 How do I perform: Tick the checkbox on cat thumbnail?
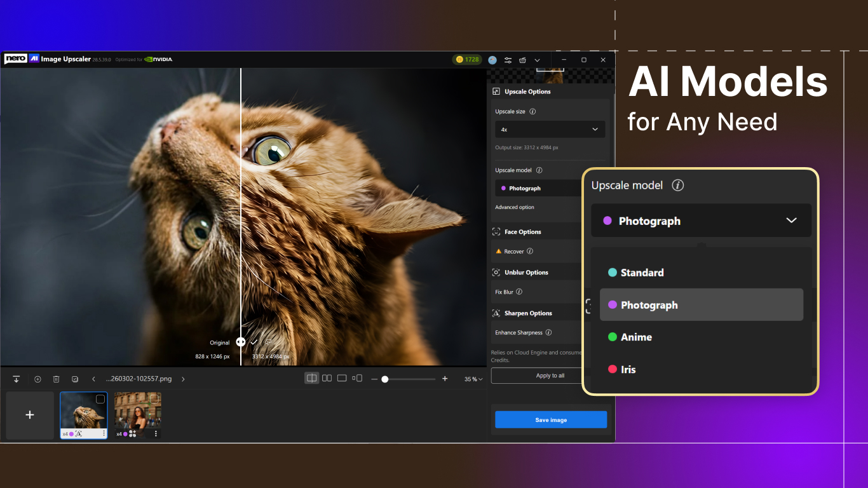[100, 399]
